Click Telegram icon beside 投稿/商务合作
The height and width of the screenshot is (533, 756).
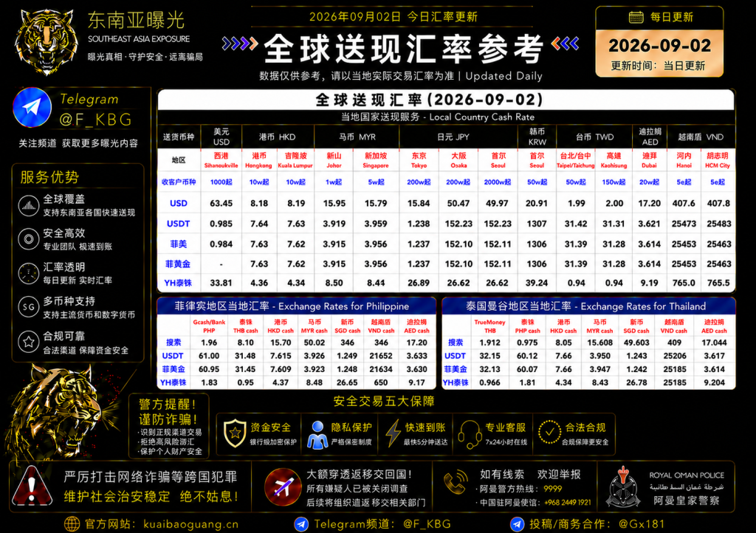(x=517, y=524)
